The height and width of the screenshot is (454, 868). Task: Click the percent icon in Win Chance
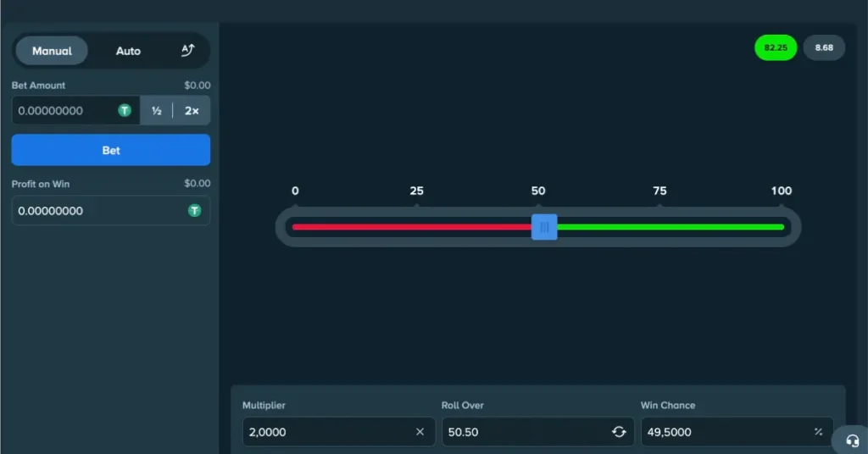click(818, 432)
